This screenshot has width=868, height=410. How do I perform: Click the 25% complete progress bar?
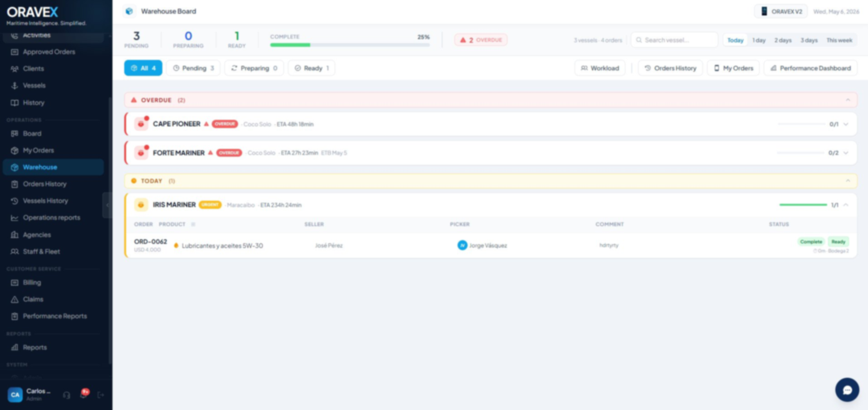coord(350,45)
